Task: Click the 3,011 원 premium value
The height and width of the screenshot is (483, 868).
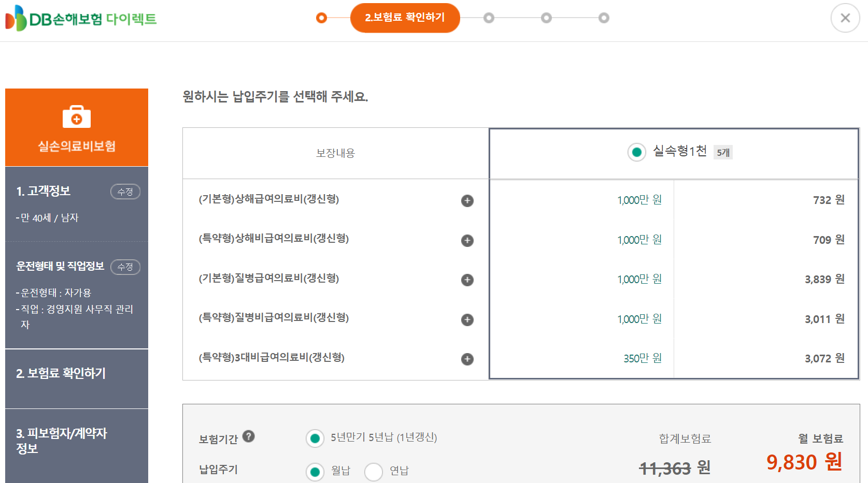Action: pos(824,319)
